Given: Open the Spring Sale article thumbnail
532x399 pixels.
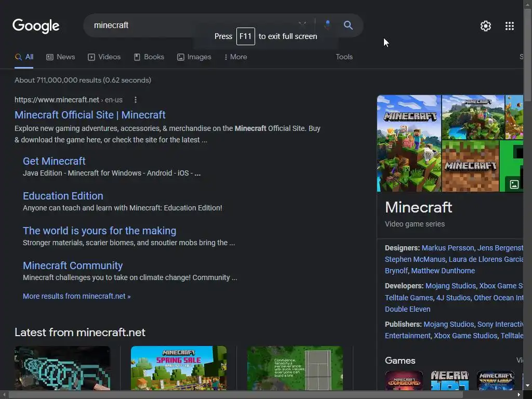Looking at the screenshot, I should pyautogui.click(x=179, y=368).
